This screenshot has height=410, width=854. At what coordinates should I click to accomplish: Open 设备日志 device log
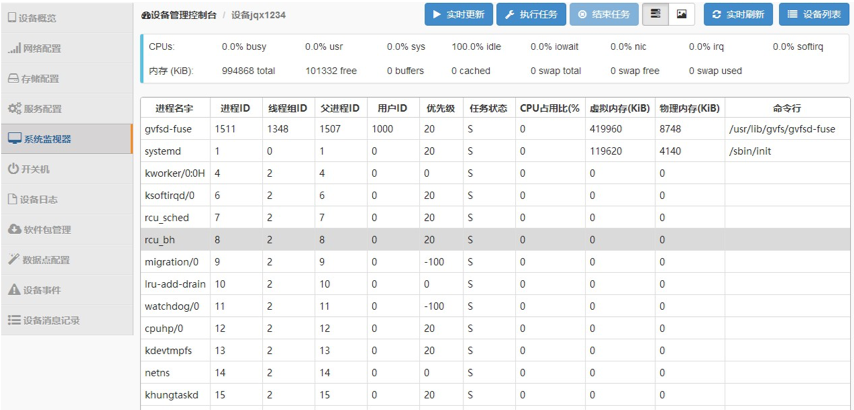[x=66, y=199]
